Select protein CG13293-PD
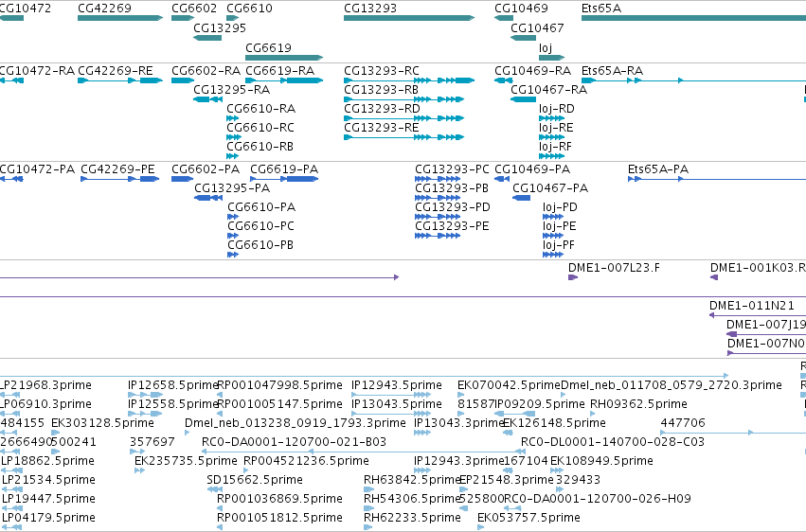 pos(453,207)
